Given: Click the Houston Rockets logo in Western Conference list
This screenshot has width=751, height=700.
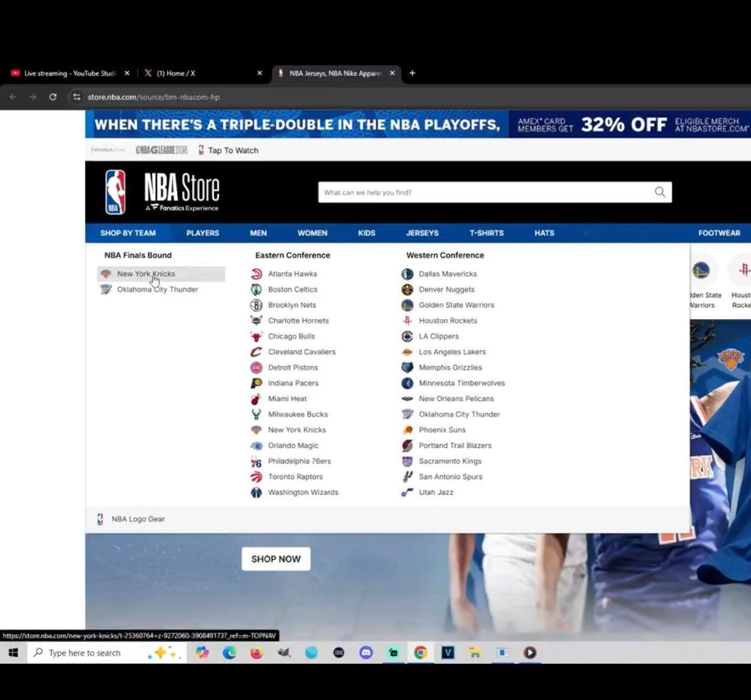Looking at the screenshot, I should click(x=407, y=321).
